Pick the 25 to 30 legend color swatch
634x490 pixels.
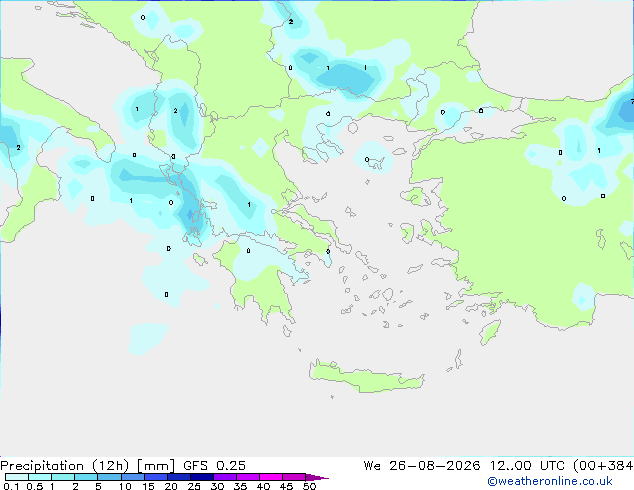point(201,477)
